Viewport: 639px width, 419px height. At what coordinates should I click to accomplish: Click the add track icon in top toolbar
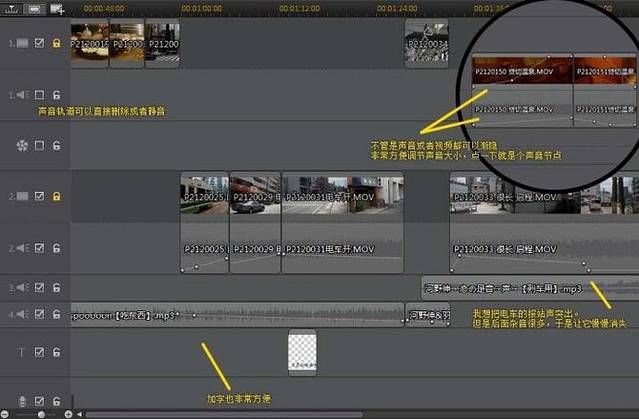[57, 9]
